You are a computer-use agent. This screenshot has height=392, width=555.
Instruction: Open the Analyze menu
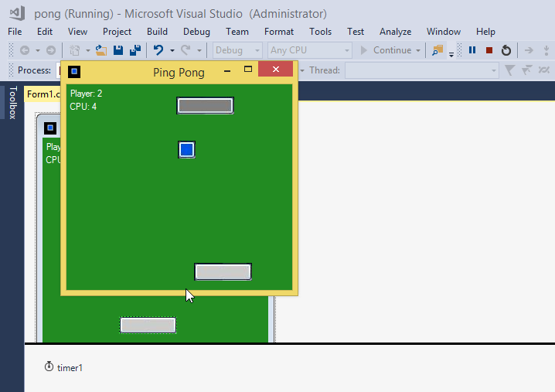coord(396,32)
